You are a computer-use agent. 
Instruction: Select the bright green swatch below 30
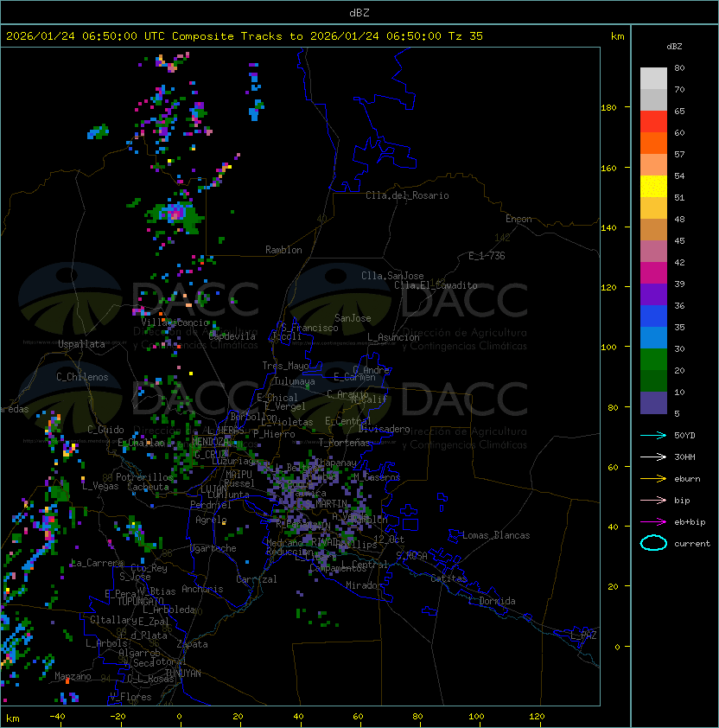click(653, 360)
